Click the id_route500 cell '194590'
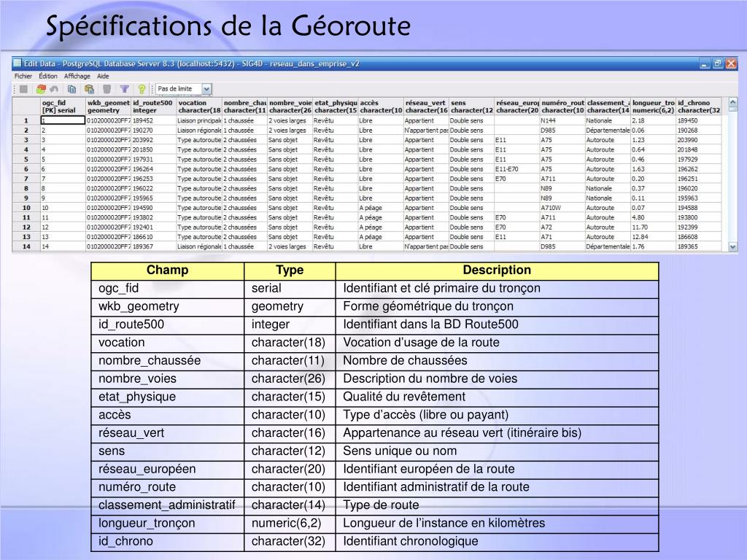Viewport: 747px width, 560px height. (153, 208)
